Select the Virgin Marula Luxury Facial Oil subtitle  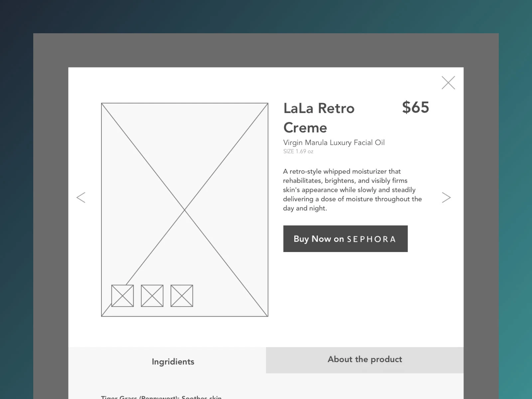pyautogui.click(x=333, y=143)
